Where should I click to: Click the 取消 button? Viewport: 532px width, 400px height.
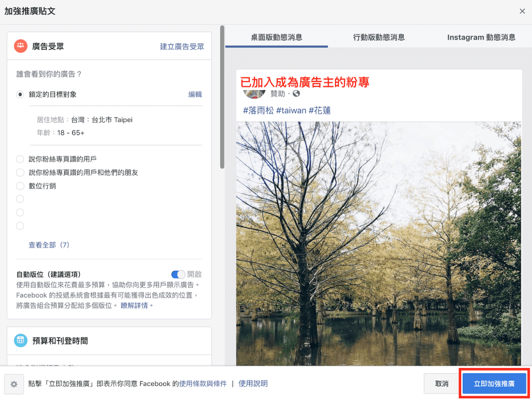tap(442, 384)
